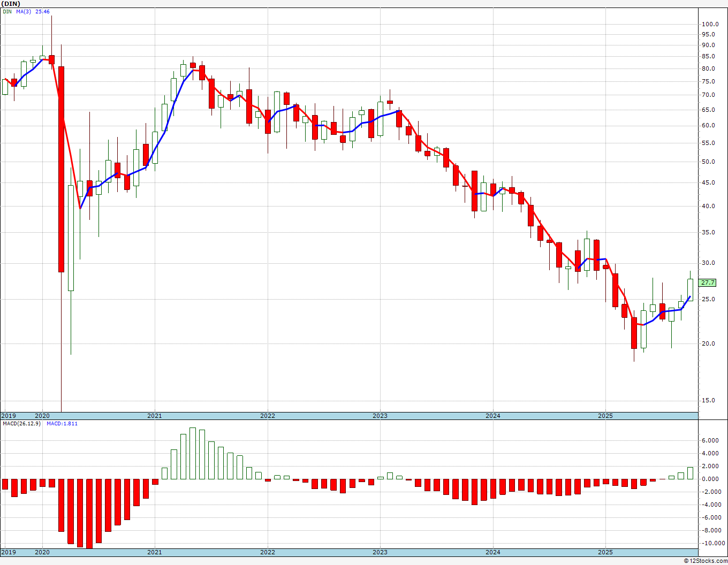The width and height of the screenshot is (728, 565).
Task: Click the MACD:1.811 value label
Action: point(62,423)
